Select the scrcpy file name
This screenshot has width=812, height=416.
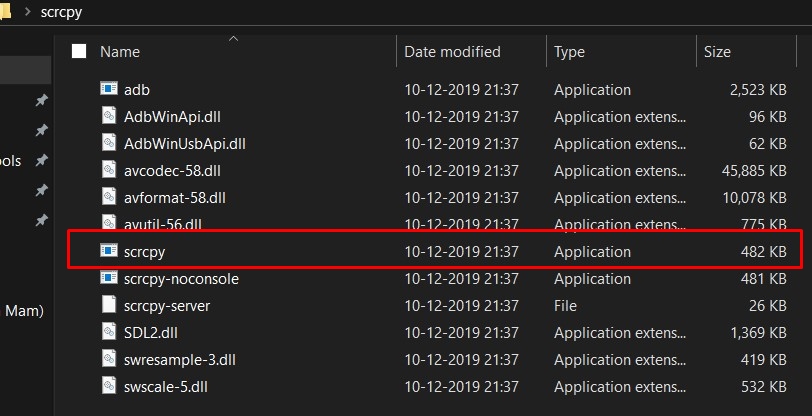144,252
